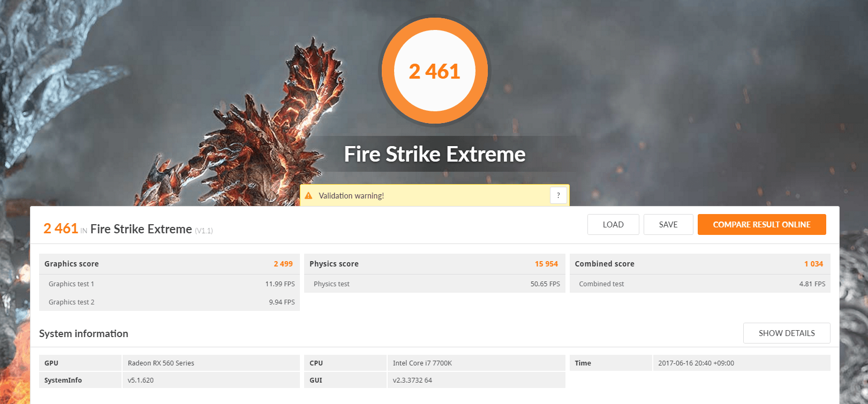The height and width of the screenshot is (404, 868).
Task: Click the SAVE button
Action: 668,225
